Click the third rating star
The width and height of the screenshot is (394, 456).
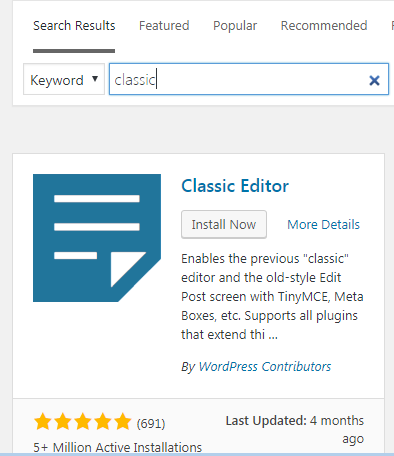click(x=83, y=421)
